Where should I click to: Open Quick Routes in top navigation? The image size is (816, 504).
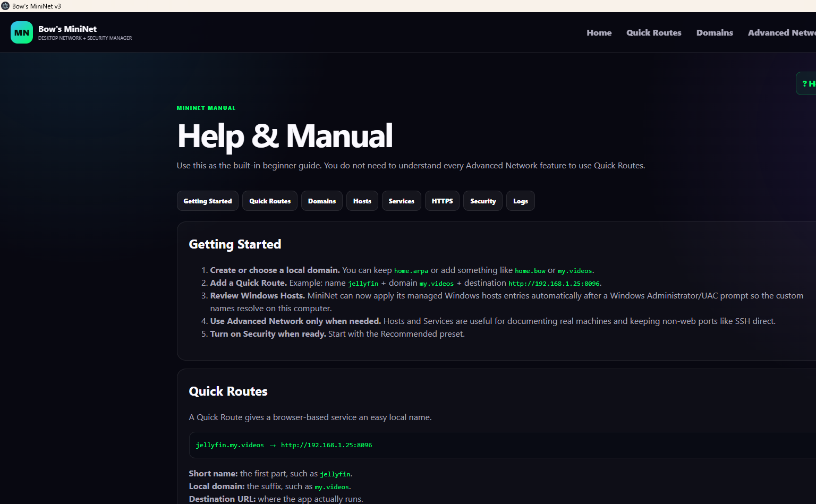pyautogui.click(x=654, y=32)
